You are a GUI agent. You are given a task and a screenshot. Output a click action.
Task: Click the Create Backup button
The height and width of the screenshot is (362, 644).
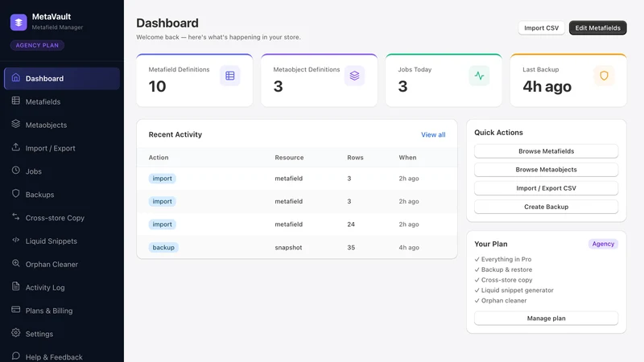pyautogui.click(x=547, y=207)
